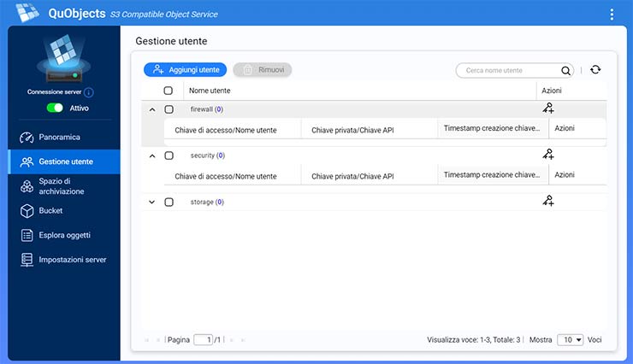This screenshot has width=633, height=364.
Task: Click the search magnifier icon
Action: coord(565,71)
